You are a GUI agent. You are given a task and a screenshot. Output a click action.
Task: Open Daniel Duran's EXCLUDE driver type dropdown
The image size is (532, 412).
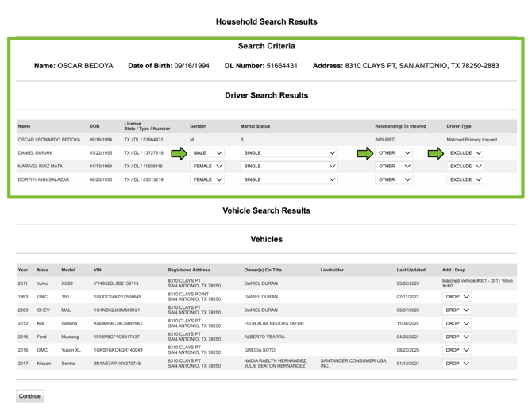click(466, 153)
